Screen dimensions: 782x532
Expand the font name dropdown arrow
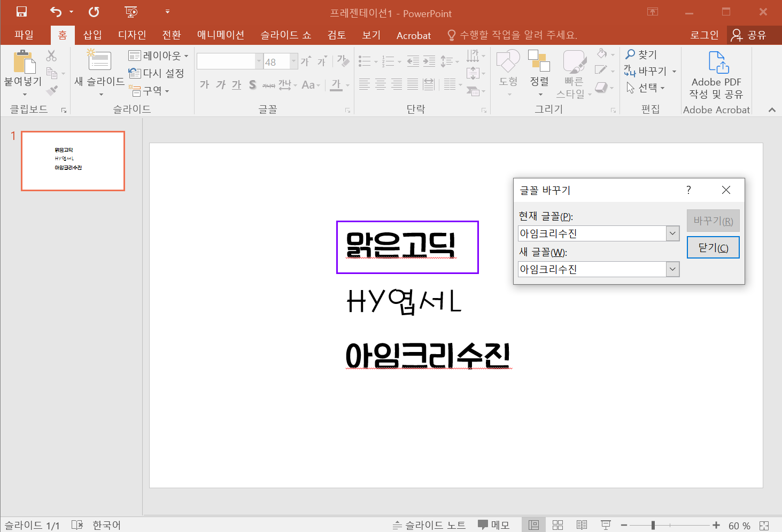pyautogui.click(x=259, y=61)
